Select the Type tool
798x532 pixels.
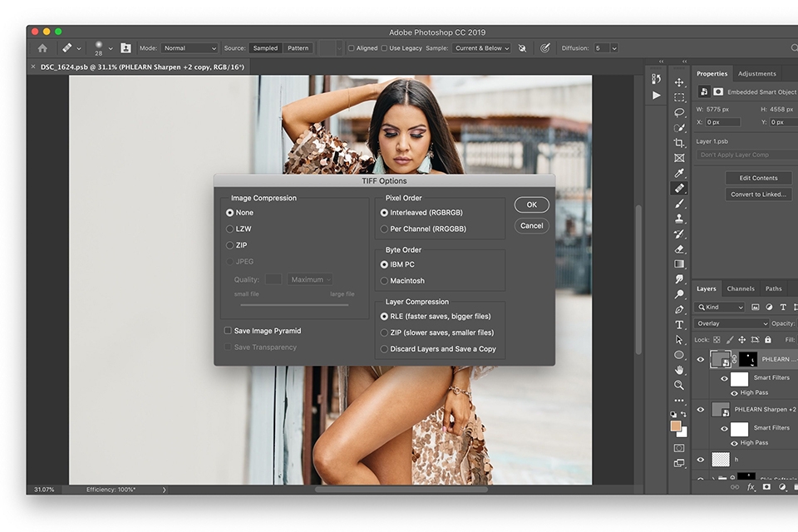(679, 324)
